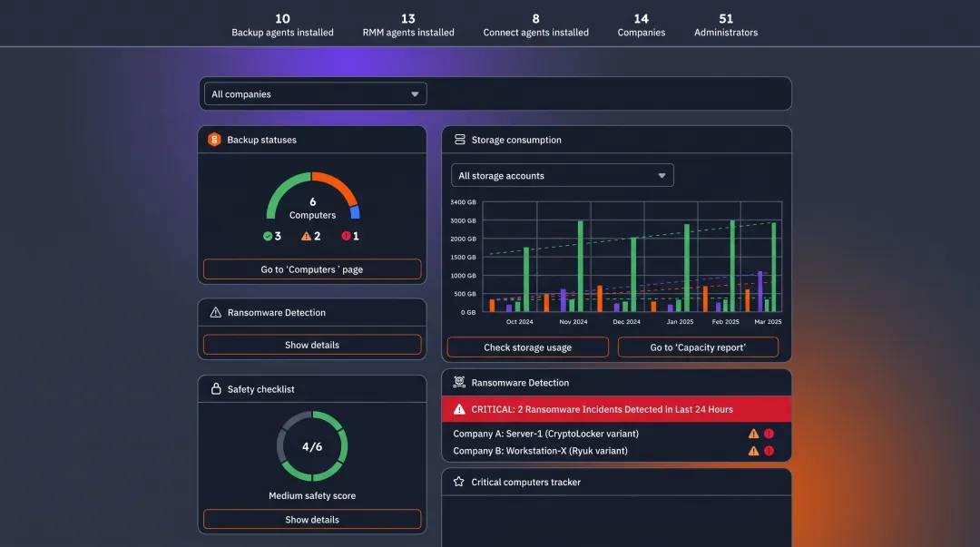The image size is (980, 547).
Task: Click the Critical computers tracker title
Action: [x=525, y=482]
